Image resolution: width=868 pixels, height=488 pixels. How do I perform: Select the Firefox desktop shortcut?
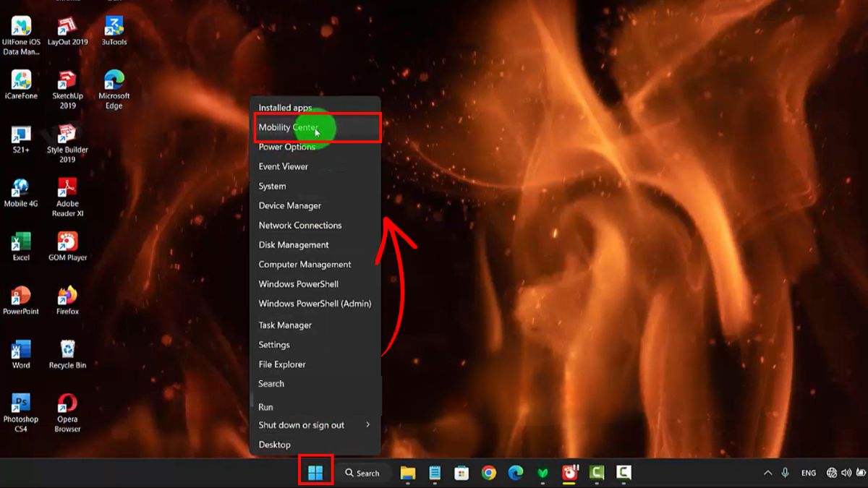tap(67, 301)
